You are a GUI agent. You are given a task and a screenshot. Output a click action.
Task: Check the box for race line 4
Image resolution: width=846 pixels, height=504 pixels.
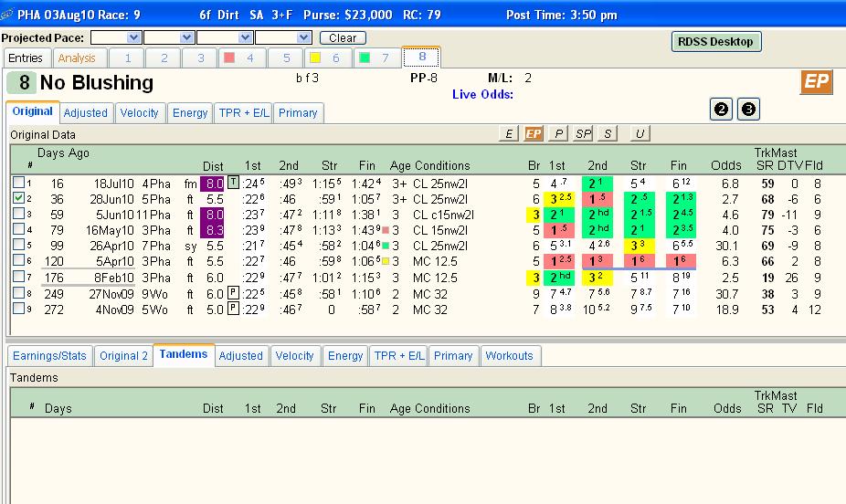[x=18, y=229]
